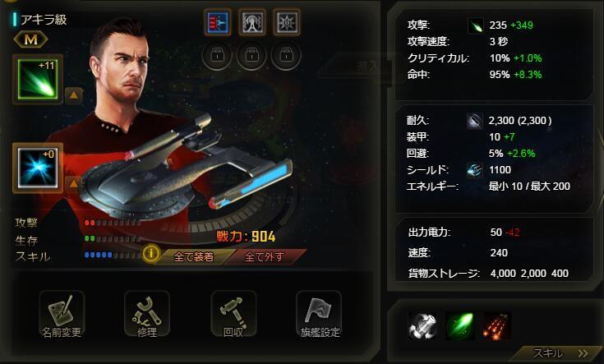Viewport: 604px width, 364px height.
Task: Click 全て装着 to equip all
Action: pos(194,256)
